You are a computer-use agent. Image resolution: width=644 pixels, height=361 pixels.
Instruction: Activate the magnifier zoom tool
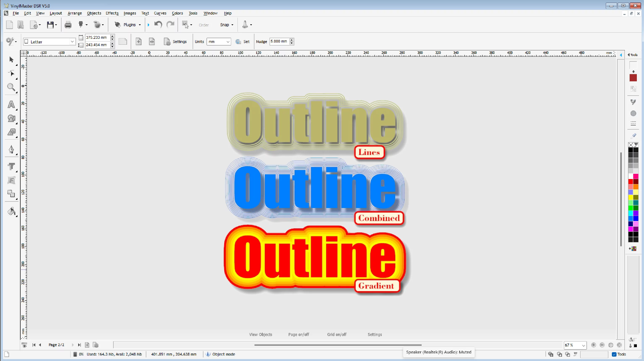[x=11, y=87]
